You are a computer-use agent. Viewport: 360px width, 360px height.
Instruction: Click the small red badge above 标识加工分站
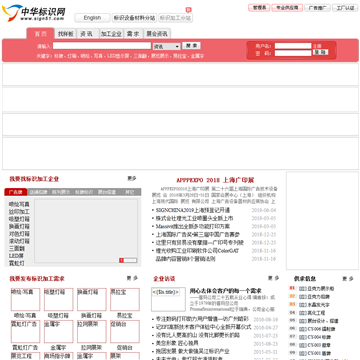tap(189, 10)
